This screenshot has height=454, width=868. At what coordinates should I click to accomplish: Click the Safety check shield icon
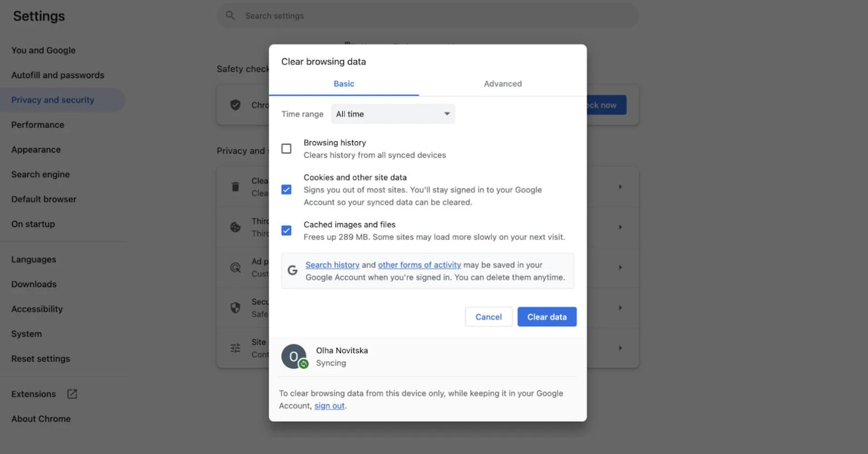[x=235, y=105]
